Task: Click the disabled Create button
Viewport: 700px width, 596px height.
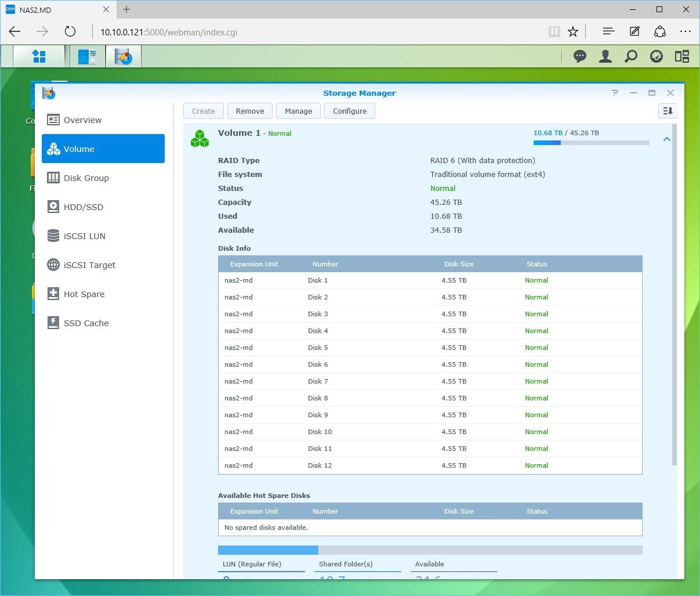Action: point(204,111)
